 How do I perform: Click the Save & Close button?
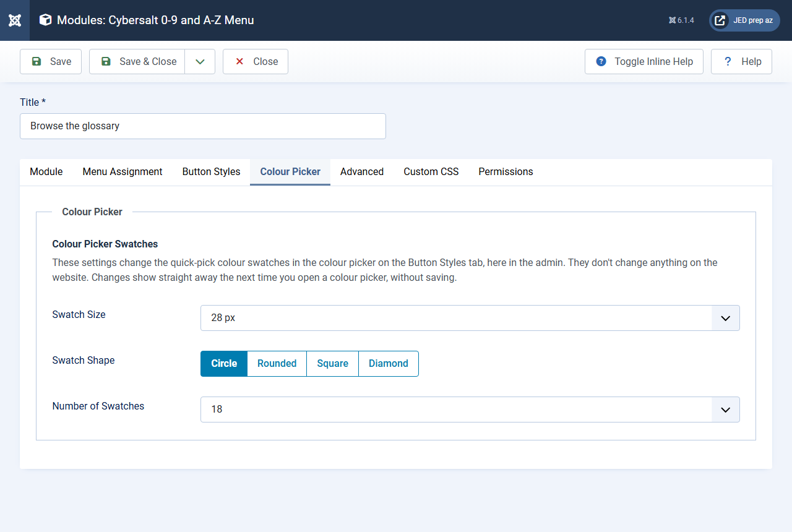pos(137,62)
